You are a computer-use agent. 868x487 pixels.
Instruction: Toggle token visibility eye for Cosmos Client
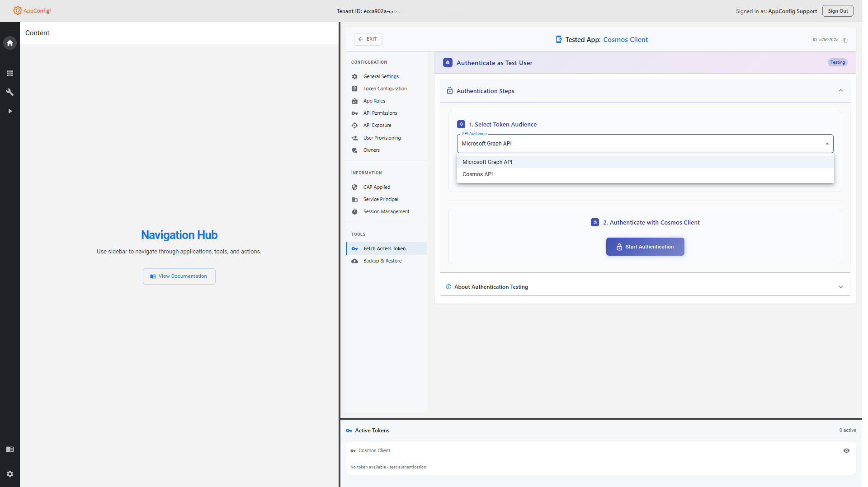coord(847,451)
